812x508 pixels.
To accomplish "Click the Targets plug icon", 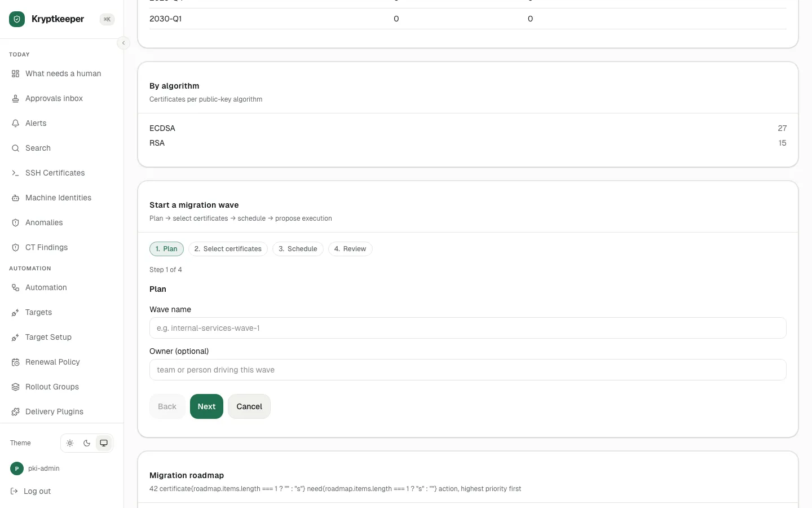I will tap(16, 313).
